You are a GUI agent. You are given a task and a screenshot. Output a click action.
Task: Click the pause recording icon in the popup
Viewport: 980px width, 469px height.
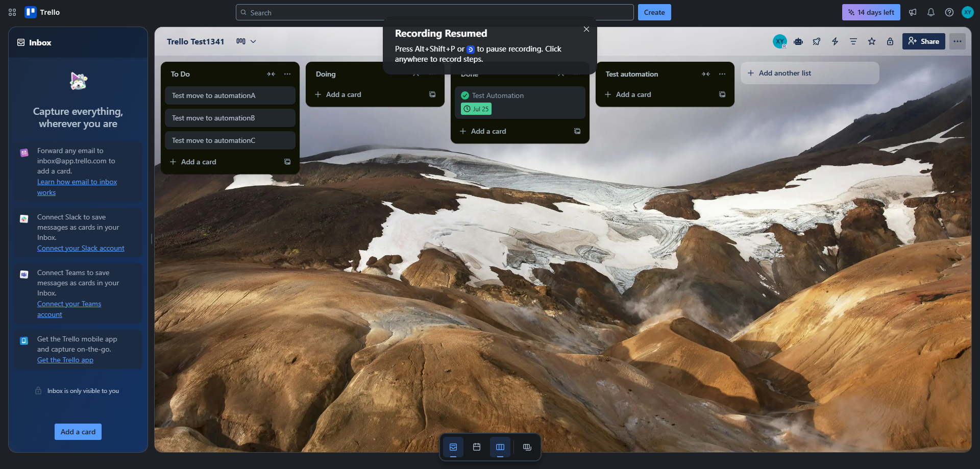[x=471, y=50]
